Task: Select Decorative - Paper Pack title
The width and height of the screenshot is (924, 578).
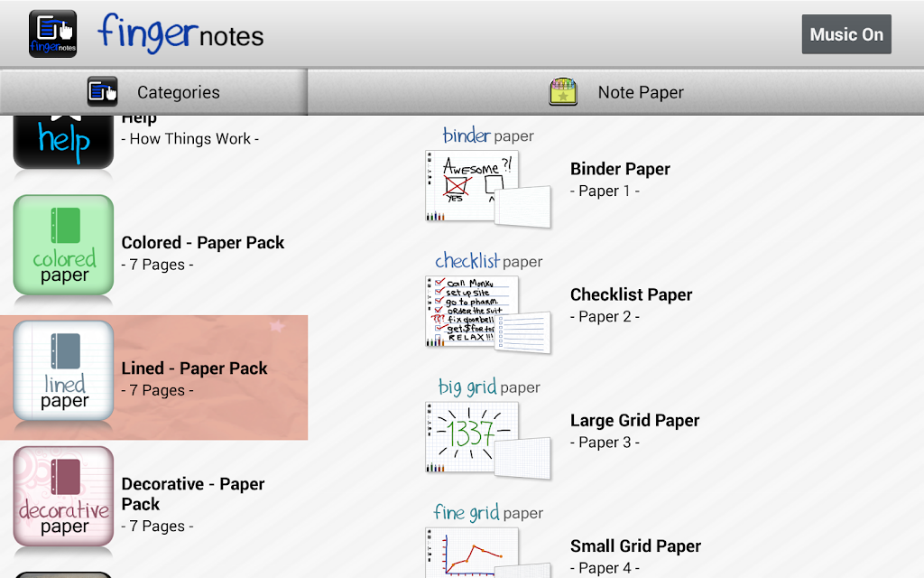Action: tap(193, 494)
